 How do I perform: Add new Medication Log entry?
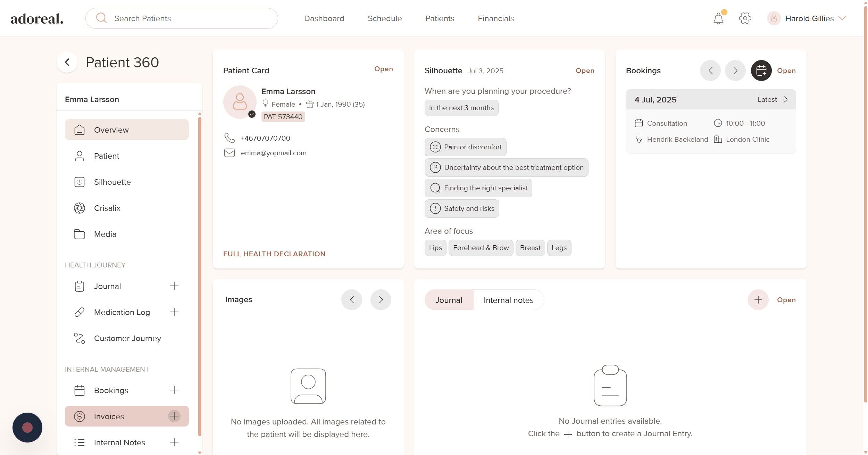174,312
